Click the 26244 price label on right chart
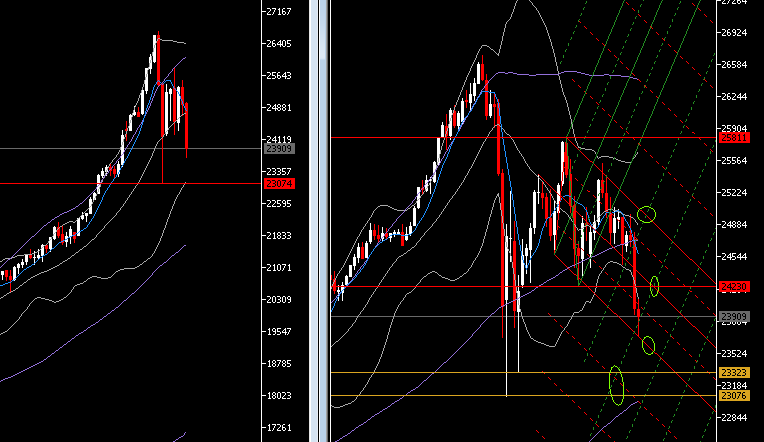Image resolution: width=764 pixels, height=442 pixels. tap(734, 96)
